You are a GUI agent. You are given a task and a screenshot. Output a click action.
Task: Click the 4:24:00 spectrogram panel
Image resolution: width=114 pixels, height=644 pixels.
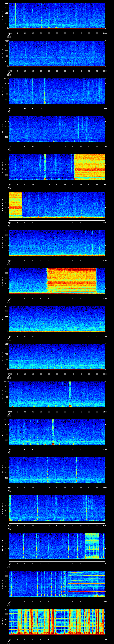(x=57, y=243)
